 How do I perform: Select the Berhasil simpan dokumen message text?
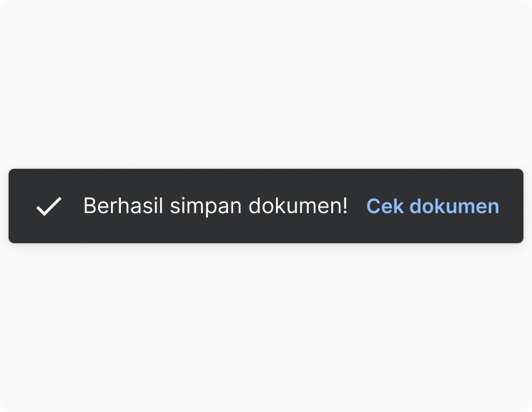[x=215, y=206]
